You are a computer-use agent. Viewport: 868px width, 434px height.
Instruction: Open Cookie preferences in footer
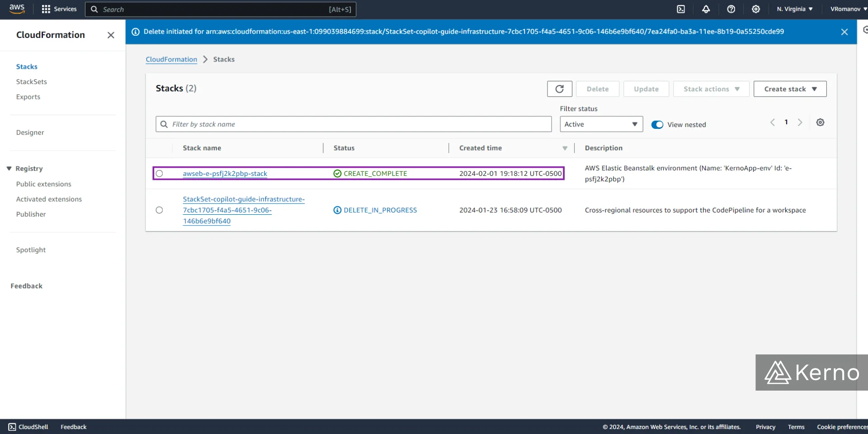[x=842, y=427]
